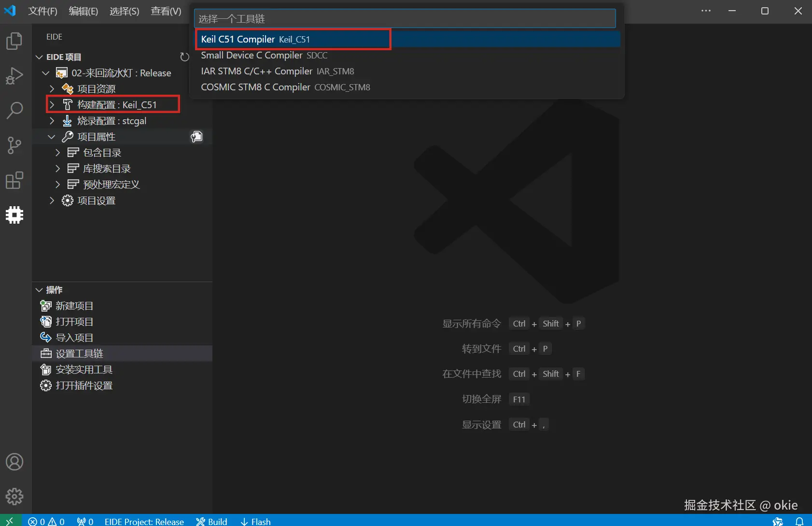The height and width of the screenshot is (526, 812).
Task: Select the 项目资源 label
Action: 97,89
